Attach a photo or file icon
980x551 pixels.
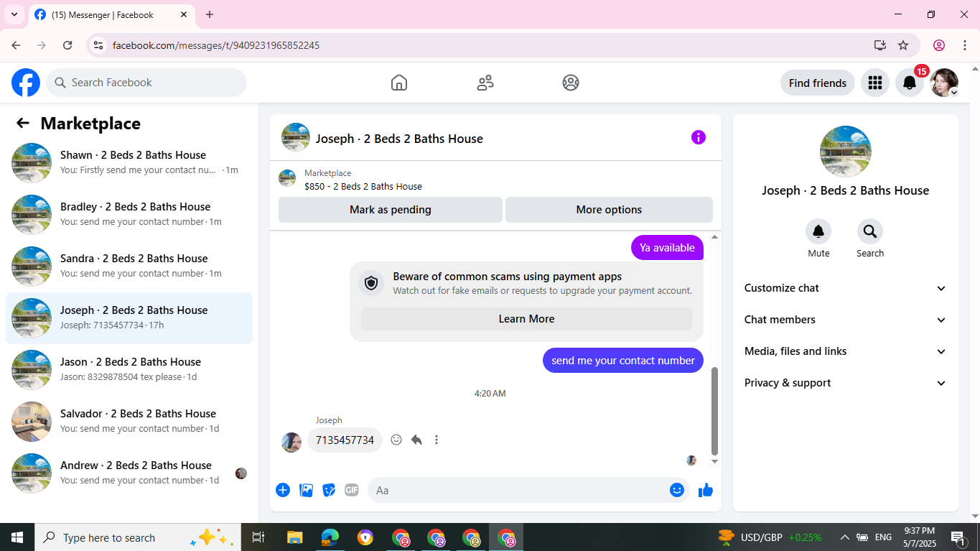(x=306, y=490)
